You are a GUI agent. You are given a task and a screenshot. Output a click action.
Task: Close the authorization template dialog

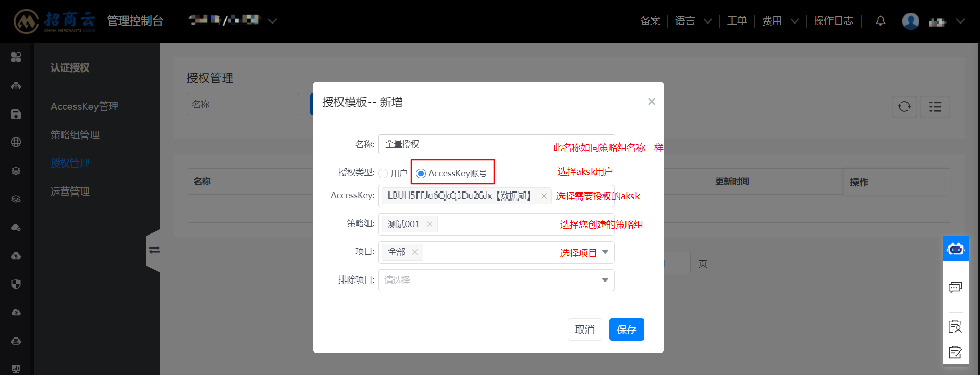[x=651, y=102]
